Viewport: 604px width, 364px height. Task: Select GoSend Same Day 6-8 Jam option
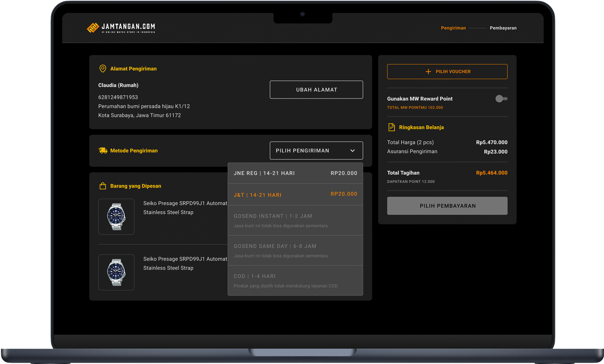coord(295,251)
